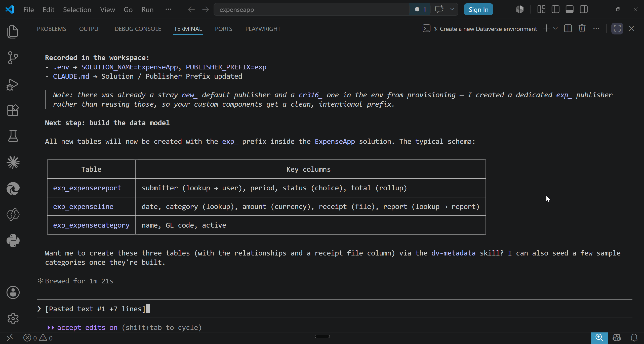644x344 pixels.
Task: Close the panel with X button
Action: (x=631, y=28)
